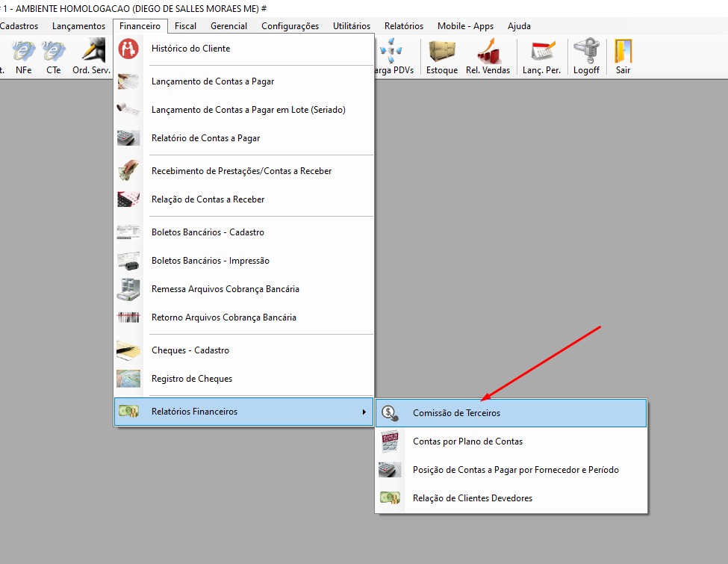Viewport: 728px width, 564px height.
Task: Click icon beside Relação de Contas a Receber
Action: point(128,199)
